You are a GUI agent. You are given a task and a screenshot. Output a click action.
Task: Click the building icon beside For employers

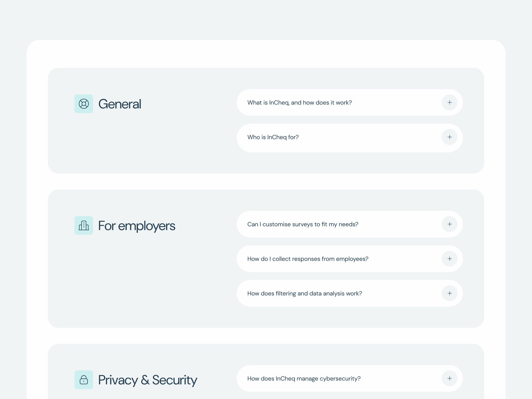[84, 225]
